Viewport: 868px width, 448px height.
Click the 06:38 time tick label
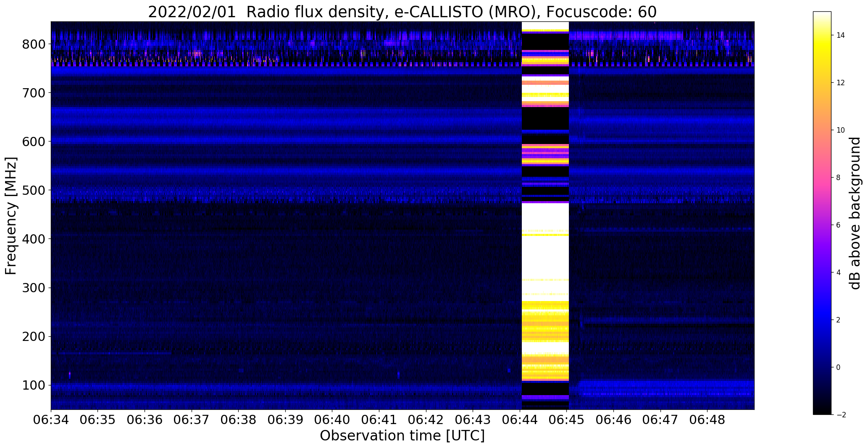pos(239,420)
